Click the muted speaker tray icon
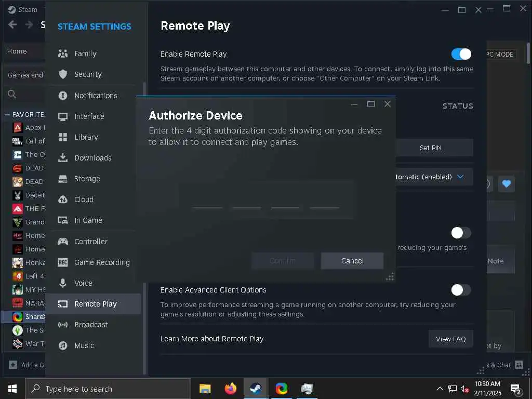This screenshot has height=399, width=532. [x=465, y=389]
